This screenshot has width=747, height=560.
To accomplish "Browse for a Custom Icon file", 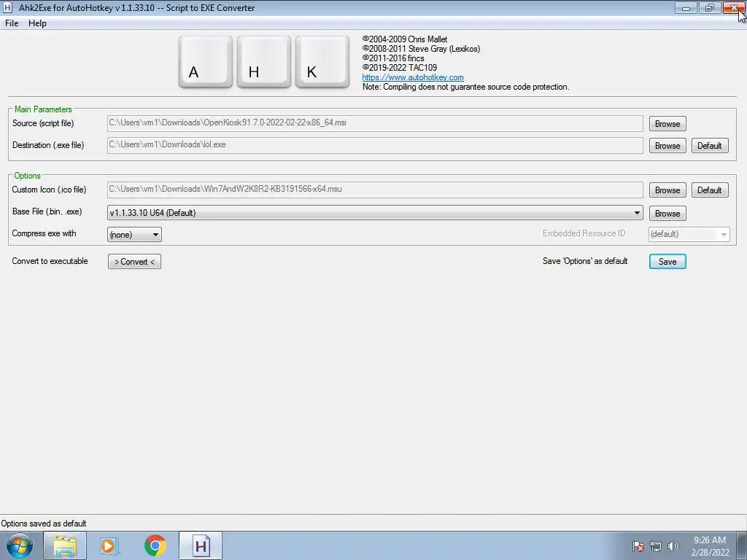I will (667, 190).
